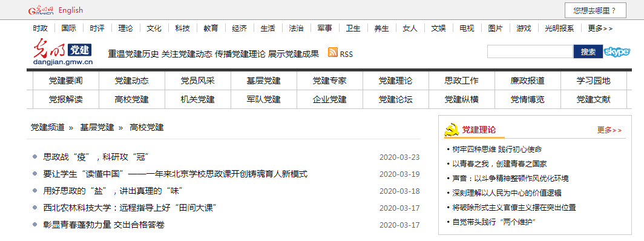
Task: Select the 党建专家 tab
Action: click(330, 81)
